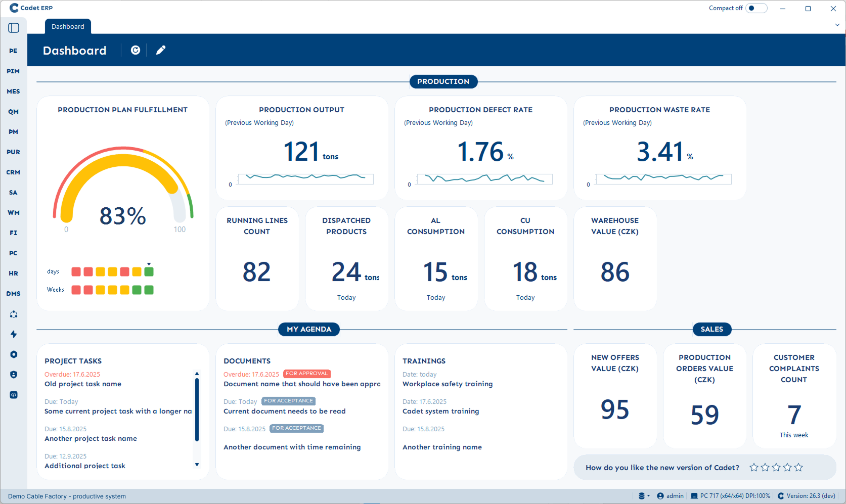
Task: Click the network share icon below DMS
Action: point(13,314)
